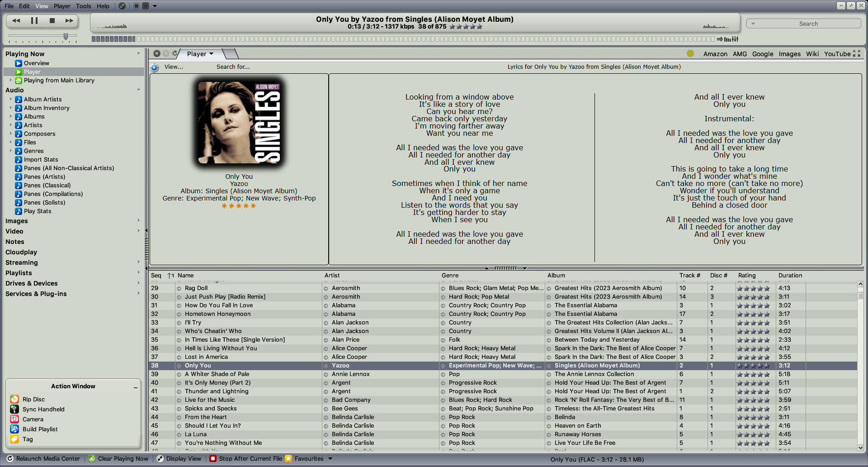Open the Tools menu

83,6
